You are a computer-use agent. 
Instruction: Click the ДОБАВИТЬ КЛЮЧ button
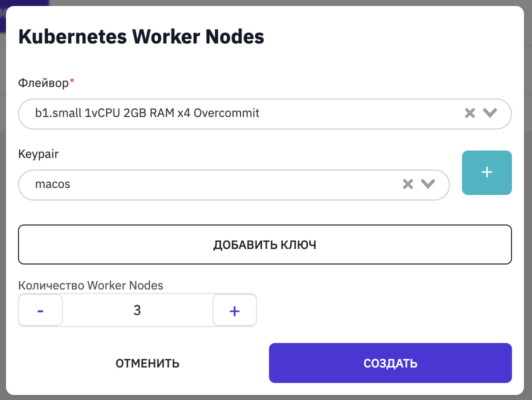pyautogui.click(x=265, y=244)
